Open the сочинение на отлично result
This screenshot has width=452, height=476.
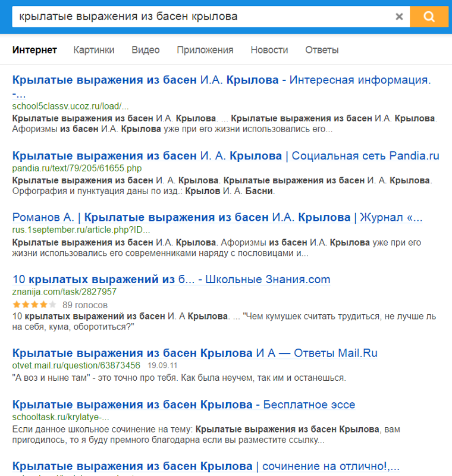(206, 466)
